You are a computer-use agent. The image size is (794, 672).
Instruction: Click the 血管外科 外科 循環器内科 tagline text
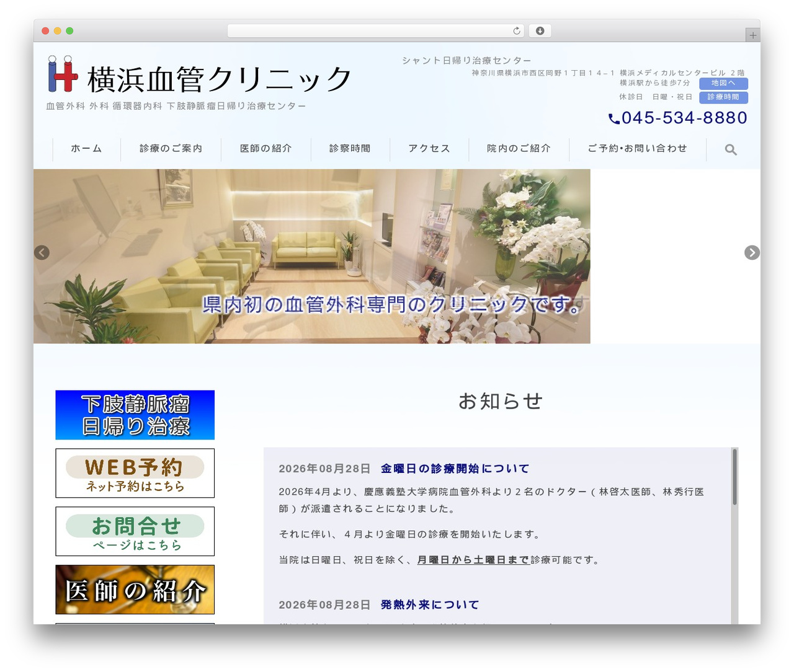tap(176, 106)
